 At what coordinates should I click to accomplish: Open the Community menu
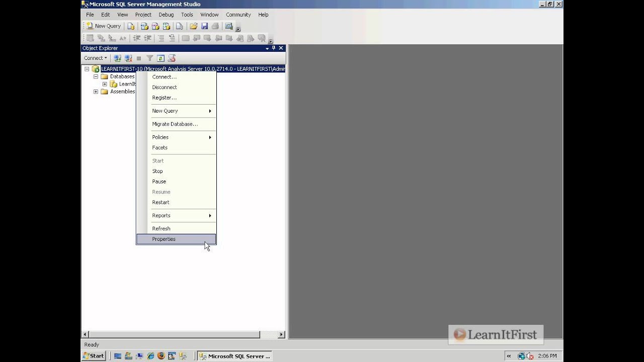[238, 15]
